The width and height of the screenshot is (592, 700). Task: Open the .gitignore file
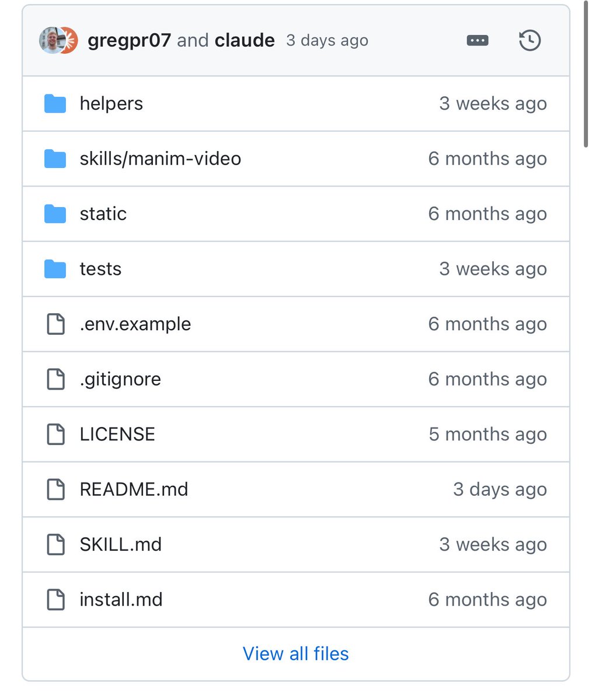[120, 379]
